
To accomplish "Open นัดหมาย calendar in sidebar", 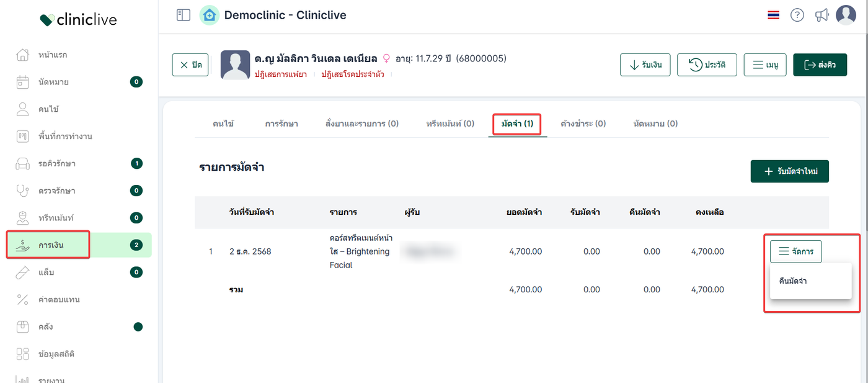I will coord(53,81).
